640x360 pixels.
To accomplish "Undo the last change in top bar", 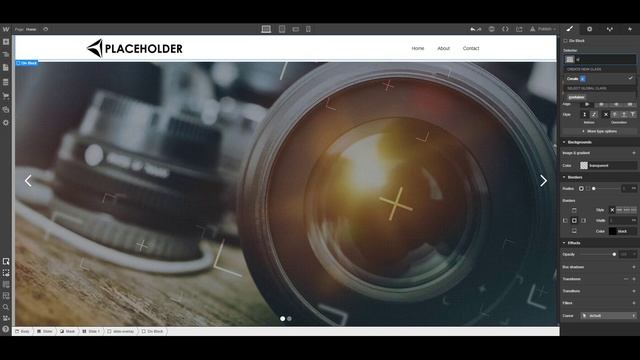I will 473,29.
